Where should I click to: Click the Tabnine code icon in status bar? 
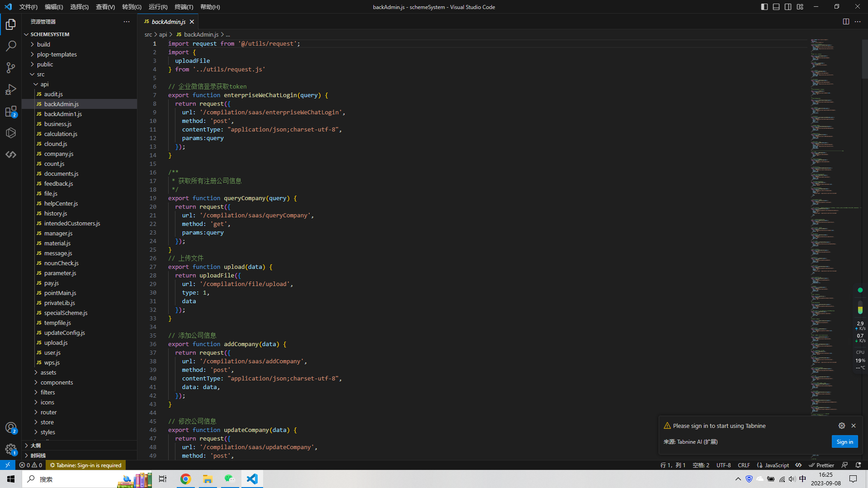click(x=799, y=465)
